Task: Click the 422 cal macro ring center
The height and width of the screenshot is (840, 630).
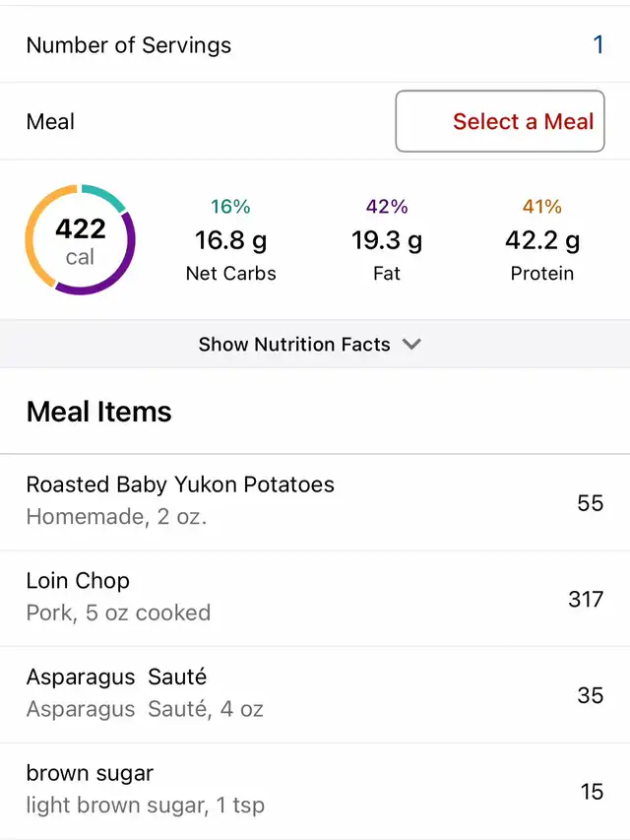Action: (80, 240)
